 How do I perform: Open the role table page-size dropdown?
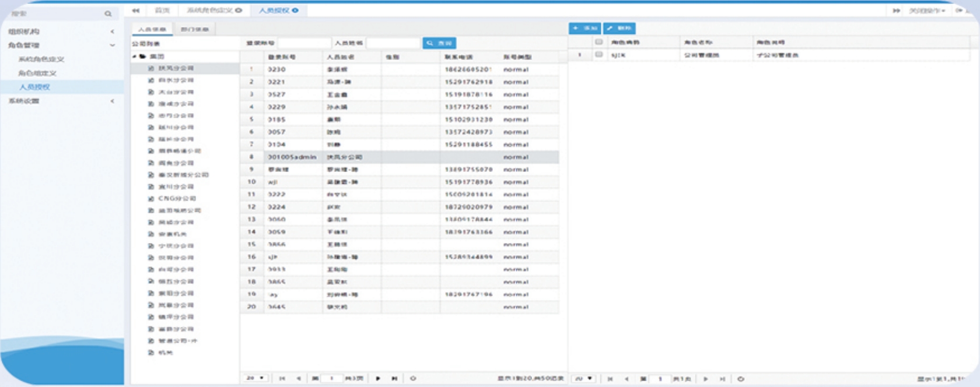click(583, 379)
